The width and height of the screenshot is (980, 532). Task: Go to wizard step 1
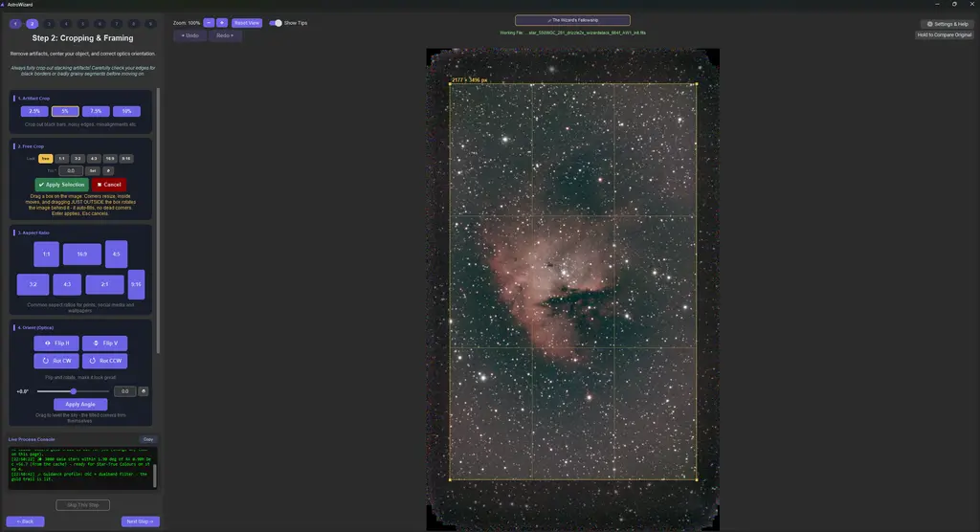[15, 24]
